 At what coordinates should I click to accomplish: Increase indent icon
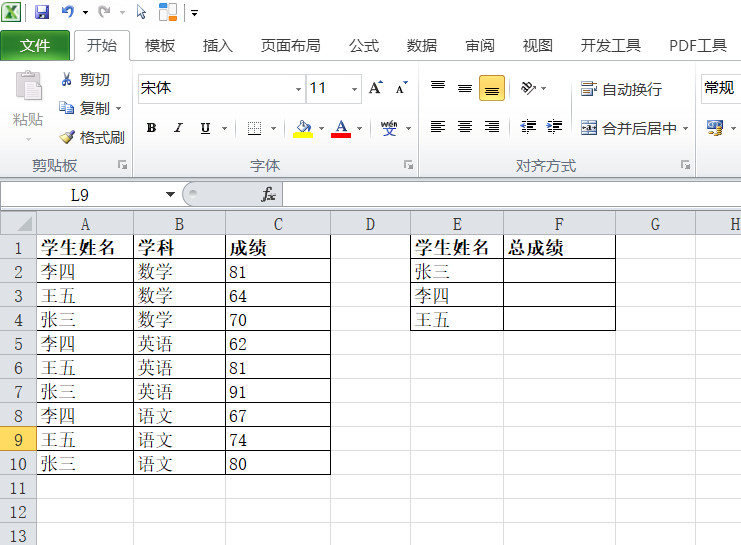[554, 127]
